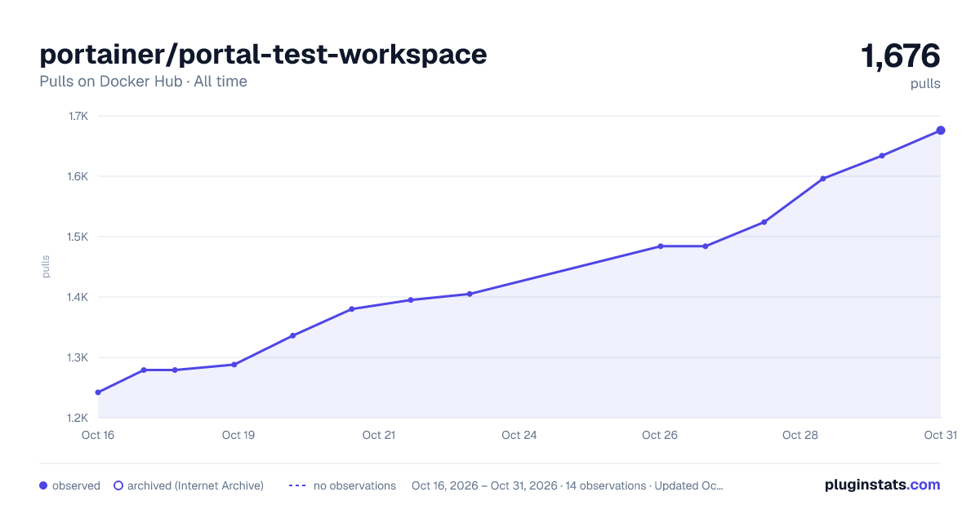Click the observed filled-dot legend icon
This screenshot has width=980, height=514.
[43, 485]
